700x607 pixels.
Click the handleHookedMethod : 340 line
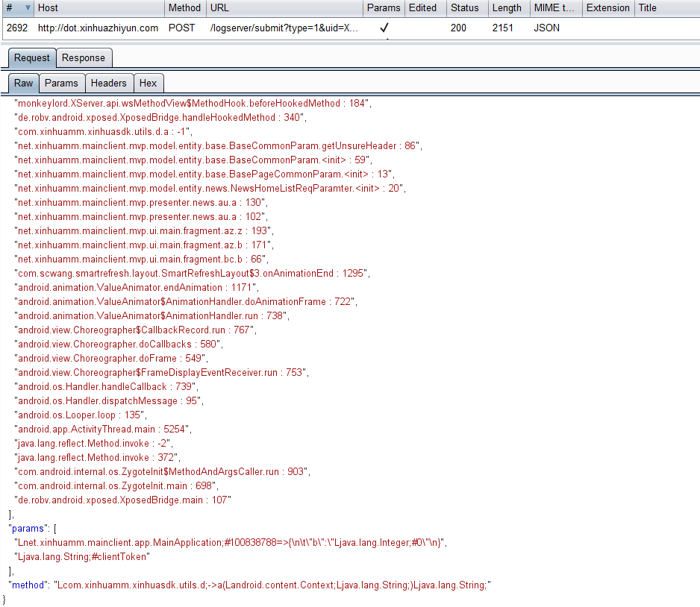pyautogui.click(x=160, y=118)
